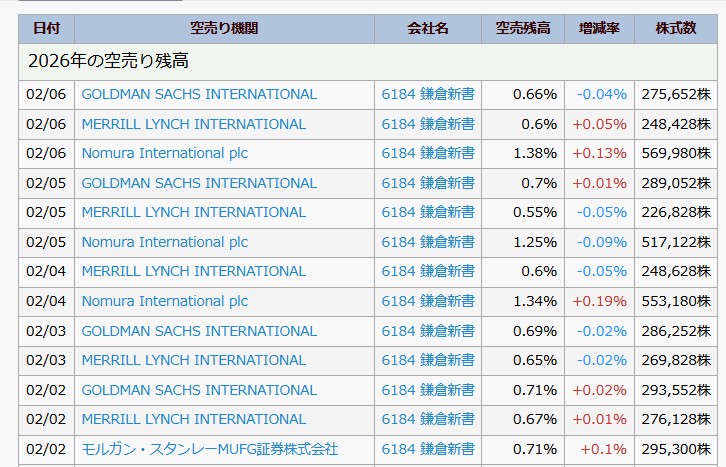This screenshot has height=467, width=726.
Task: Open the GOLDMAN SACHS INTERNATIONAL link dated 02/05
Action: click(199, 183)
